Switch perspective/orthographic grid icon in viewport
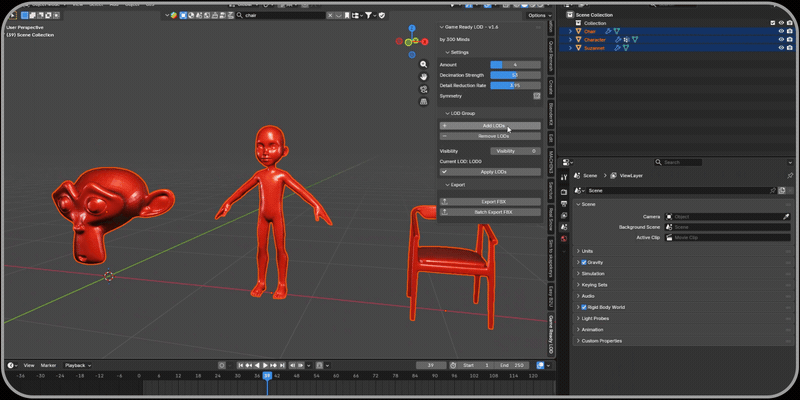This screenshot has width=800, height=400. click(x=423, y=102)
